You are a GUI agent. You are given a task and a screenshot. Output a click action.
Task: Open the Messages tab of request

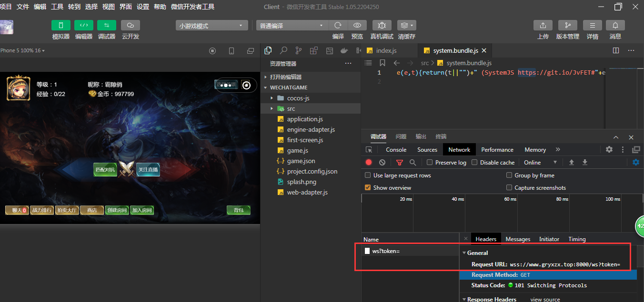518,239
